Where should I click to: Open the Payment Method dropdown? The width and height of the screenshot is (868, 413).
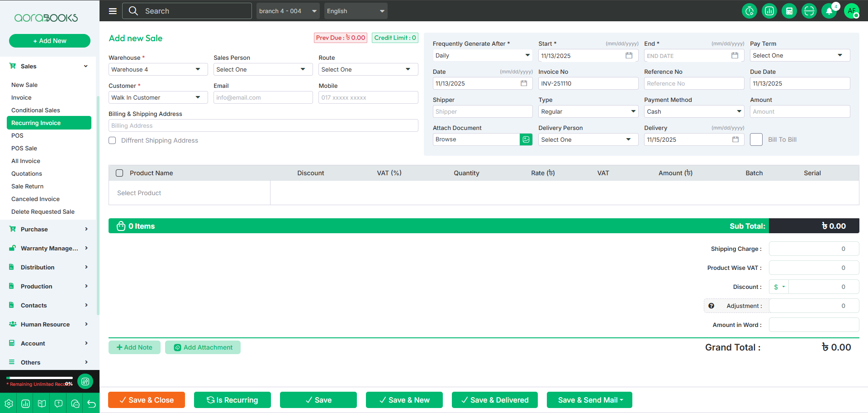click(693, 111)
